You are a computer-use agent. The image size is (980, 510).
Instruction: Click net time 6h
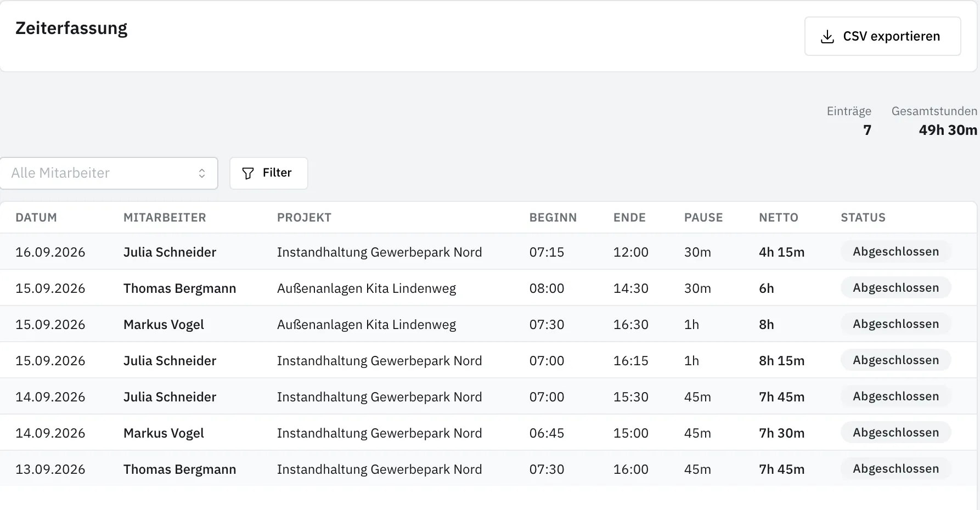pyautogui.click(x=766, y=288)
